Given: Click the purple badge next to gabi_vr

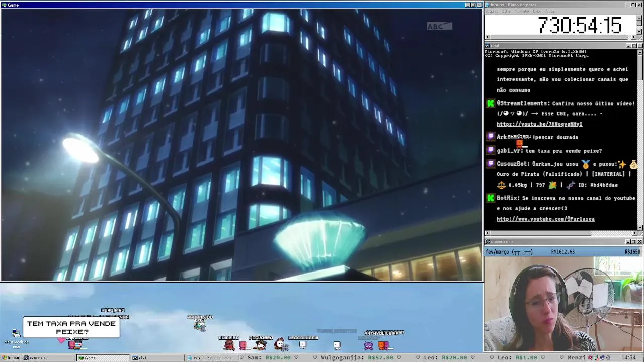Looking at the screenshot, I should click(491, 150).
